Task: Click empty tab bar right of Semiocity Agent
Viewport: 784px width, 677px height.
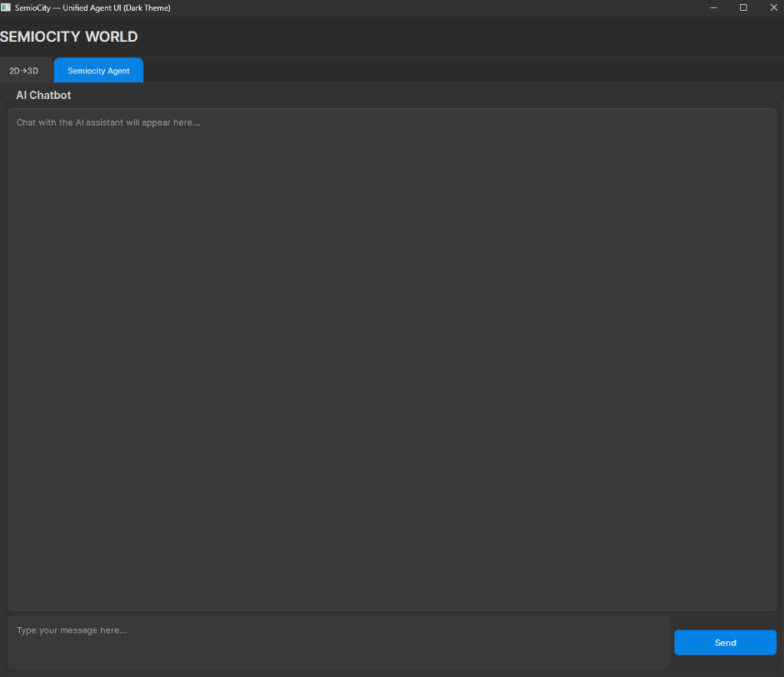Action: coord(459,70)
